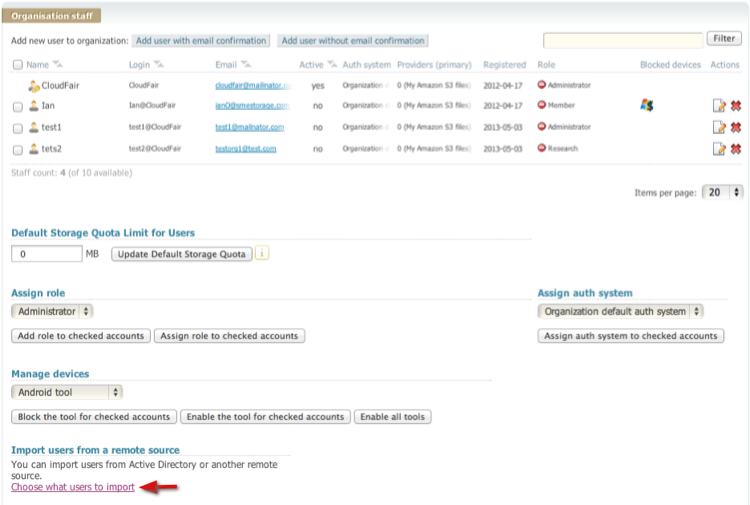Screen dimensions: 750x505
Task: Click the red role icon beside Research
Action: tap(542, 148)
